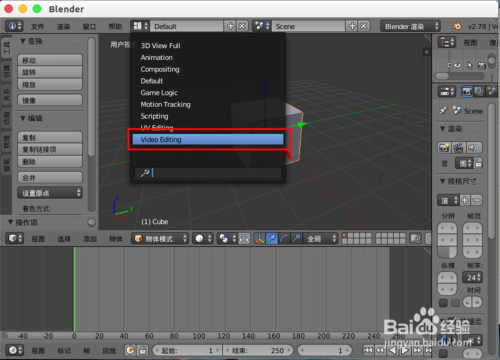Pick the Animation layout entry

pyautogui.click(x=157, y=57)
